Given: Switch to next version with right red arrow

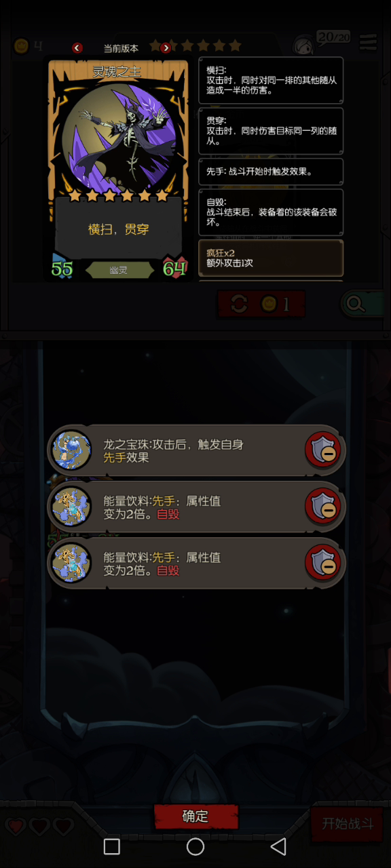Looking at the screenshot, I should click(x=166, y=48).
